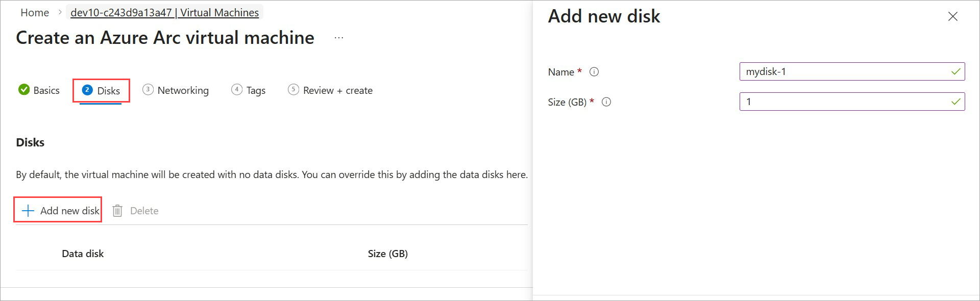The height and width of the screenshot is (301, 980).
Task: Go to the Basics step
Action: 39,90
